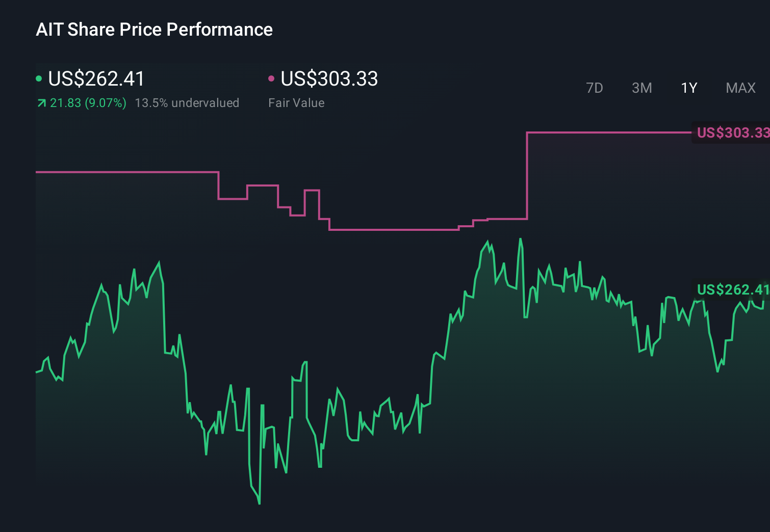
Task: Open the MAX time range view
Action: click(x=740, y=88)
